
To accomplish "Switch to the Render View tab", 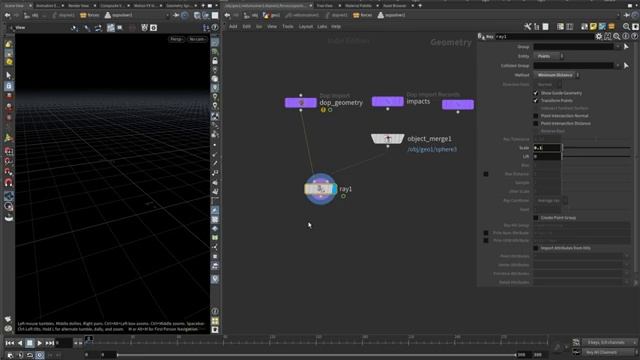I will click(x=79, y=6).
